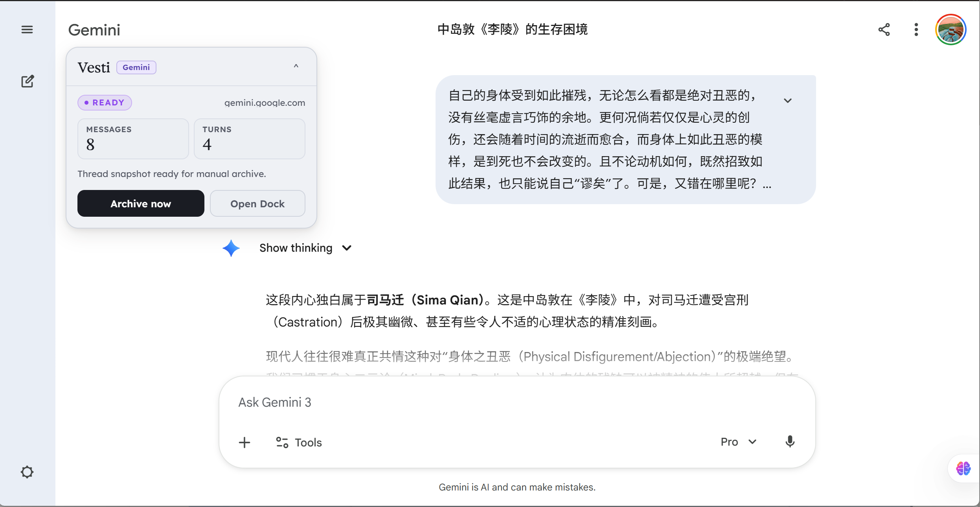The height and width of the screenshot is (507, 980).
Task: Share this conversation with the share icon
Action: click(884, 29)
